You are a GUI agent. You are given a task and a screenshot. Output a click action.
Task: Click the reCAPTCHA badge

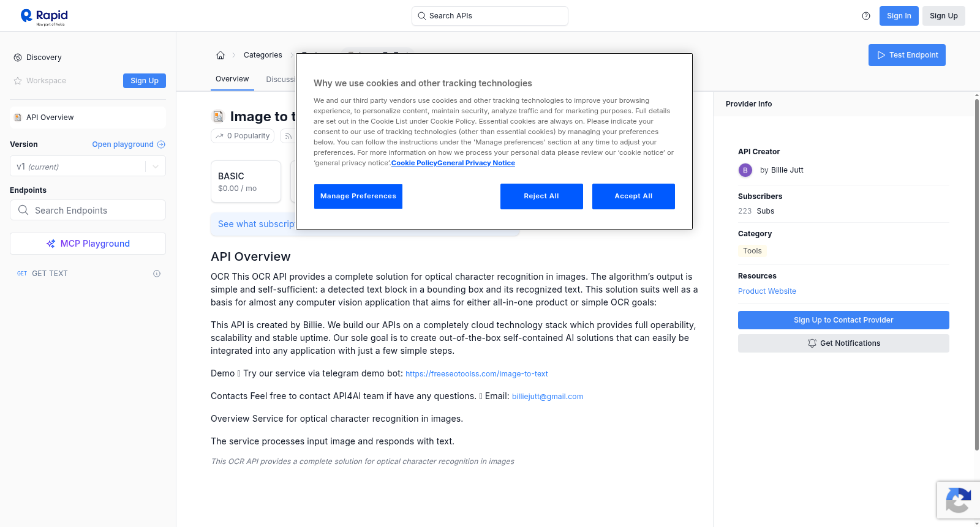point(958,500)
